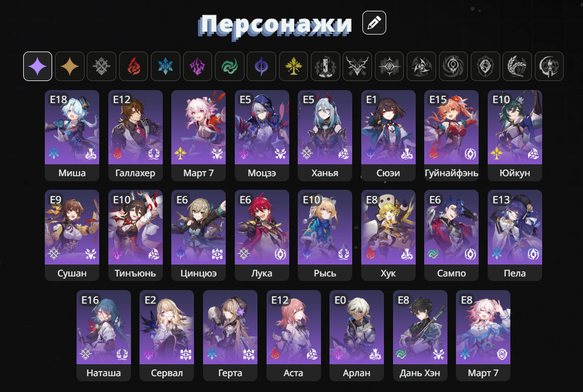Filter by Remembrance path crescent icon
Viewport: 583px width, 392px height.
pos(549,66)
